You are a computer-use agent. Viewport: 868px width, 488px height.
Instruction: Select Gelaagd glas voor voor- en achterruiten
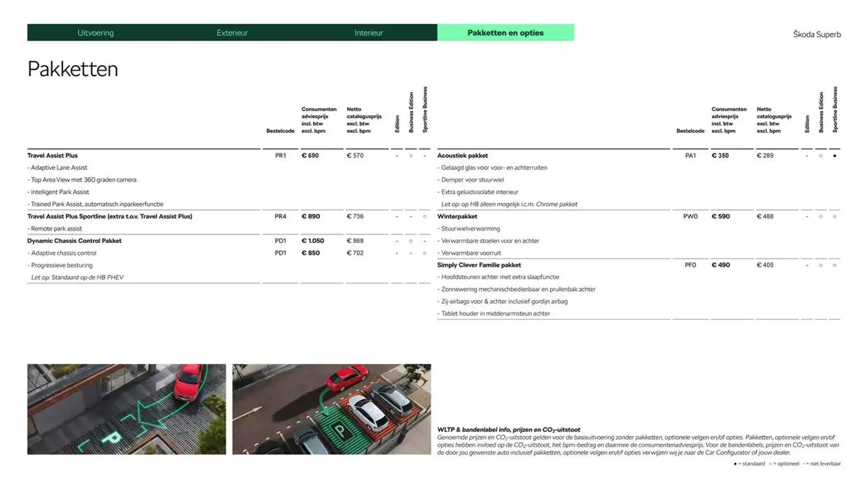(x=492, y=168)
